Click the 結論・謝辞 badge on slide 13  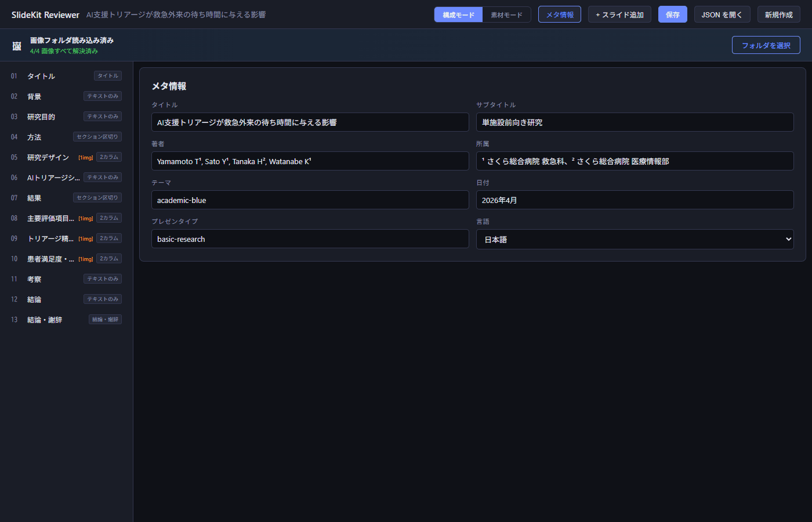click(105, 319)
